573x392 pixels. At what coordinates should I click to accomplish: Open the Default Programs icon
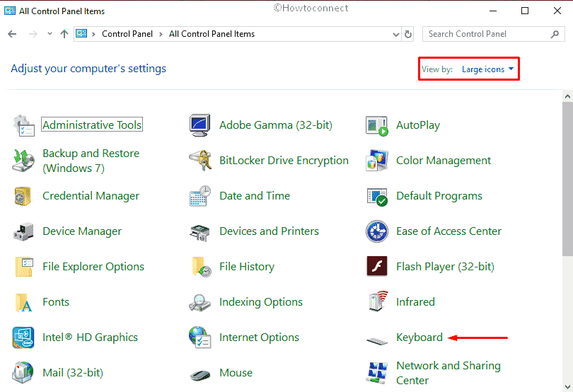point(377,197)
